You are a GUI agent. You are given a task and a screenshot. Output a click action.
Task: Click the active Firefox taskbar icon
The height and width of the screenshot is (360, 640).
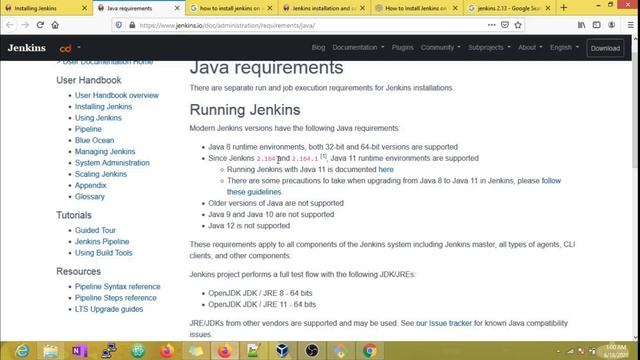pyautogui.click(x=224, y=351)
